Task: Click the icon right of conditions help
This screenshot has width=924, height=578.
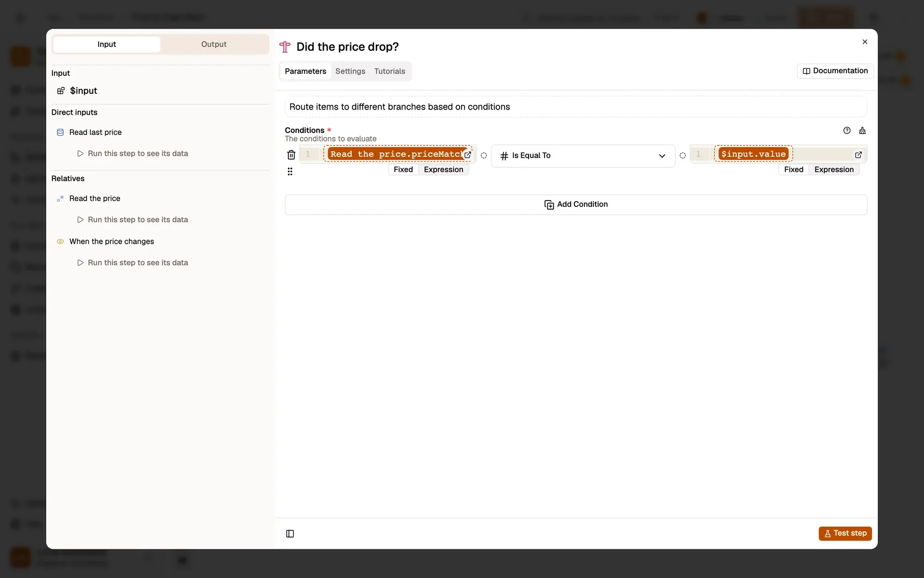Action: coord(863,130)
